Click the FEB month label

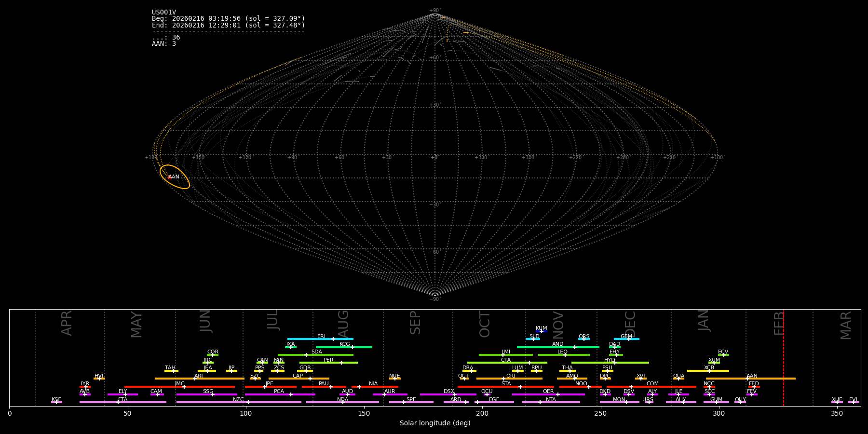[x=779, y=323]
